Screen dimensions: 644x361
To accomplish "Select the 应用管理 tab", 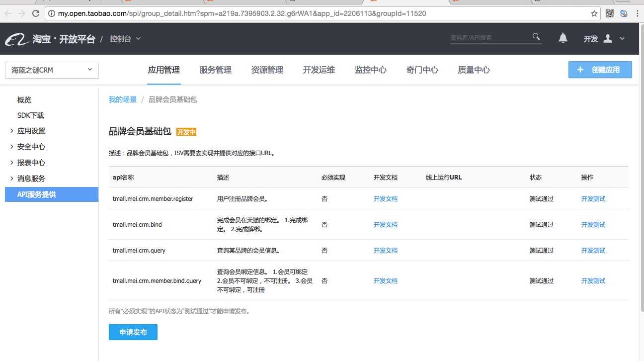I will tap(164, 70).
